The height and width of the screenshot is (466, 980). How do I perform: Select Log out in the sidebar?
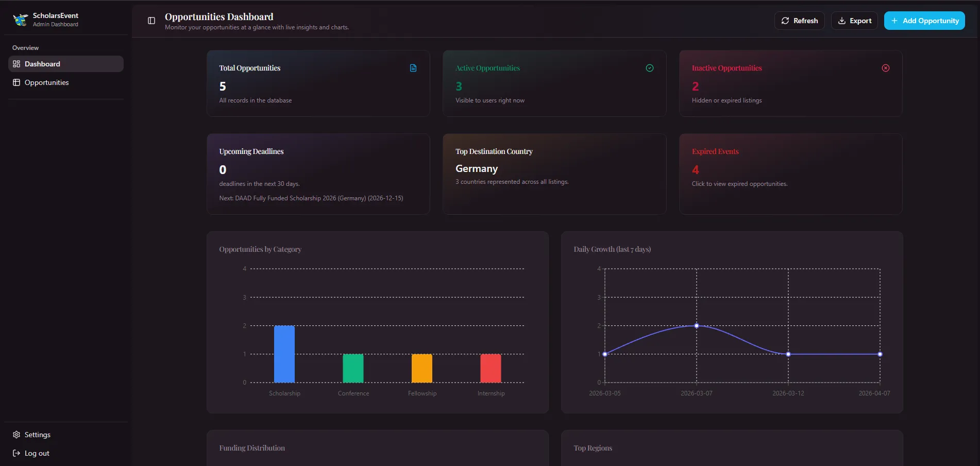[66, 453]
